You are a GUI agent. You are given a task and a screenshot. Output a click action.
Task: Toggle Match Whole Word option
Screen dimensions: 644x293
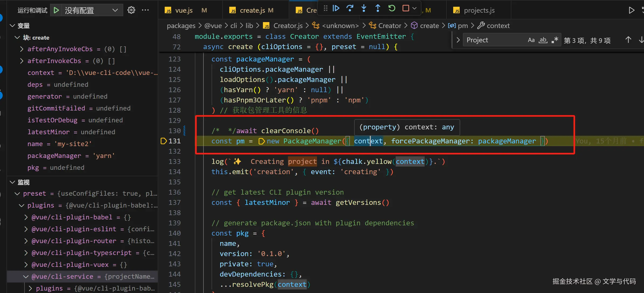click(543, 40)
